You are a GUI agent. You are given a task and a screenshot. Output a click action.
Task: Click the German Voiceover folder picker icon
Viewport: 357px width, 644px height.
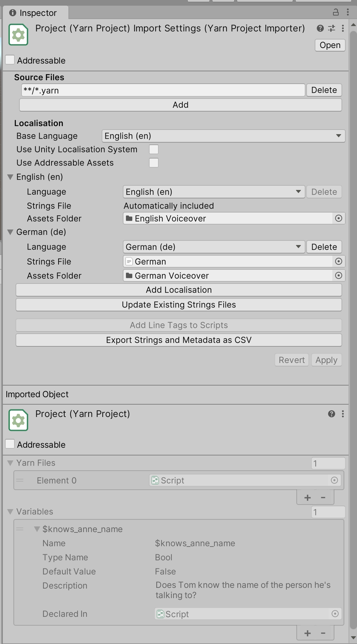click(x=339, y=276)
